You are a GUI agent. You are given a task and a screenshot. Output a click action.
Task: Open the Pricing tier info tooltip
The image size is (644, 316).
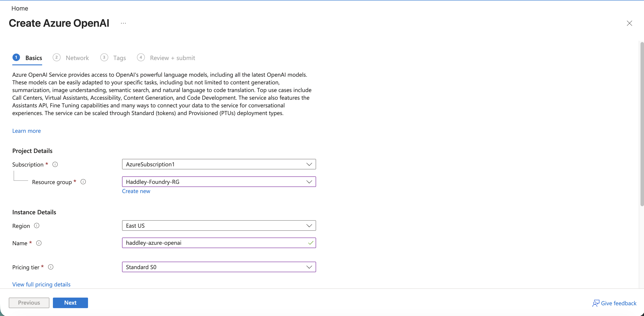point(51,267)
